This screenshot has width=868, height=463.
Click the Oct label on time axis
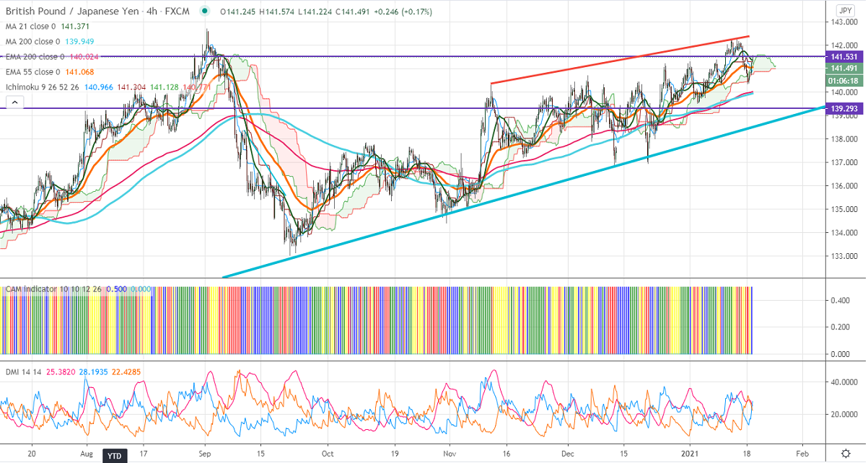coord(328,455)
